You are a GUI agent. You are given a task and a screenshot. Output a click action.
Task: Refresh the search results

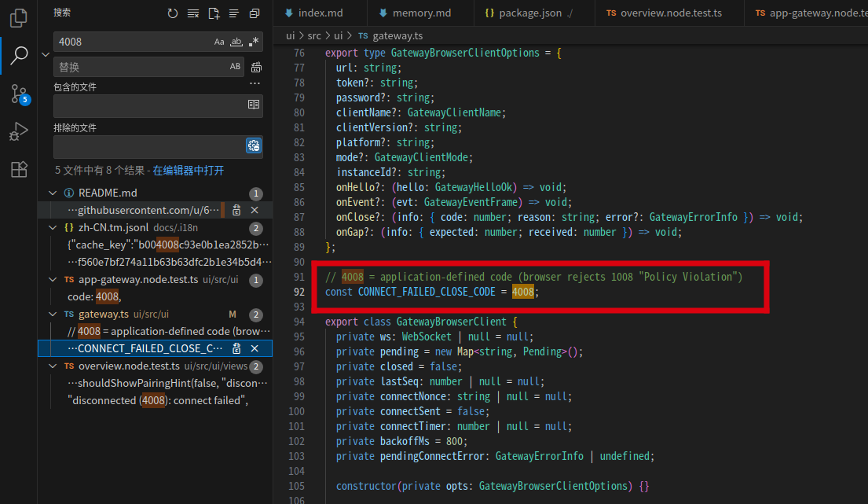pos(173,13)
